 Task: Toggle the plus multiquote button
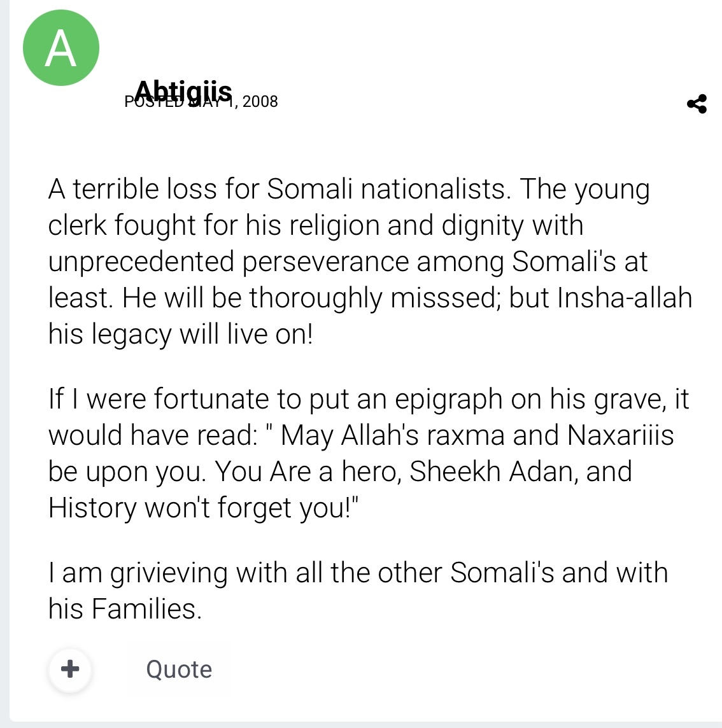[70, 669]
